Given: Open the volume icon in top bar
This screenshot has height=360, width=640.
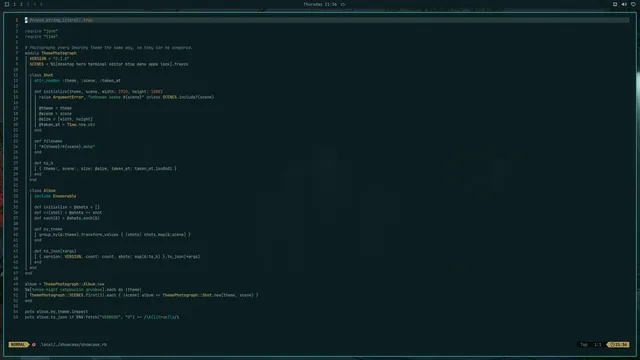Looking at the screenshot, I should tap(624, 4).
